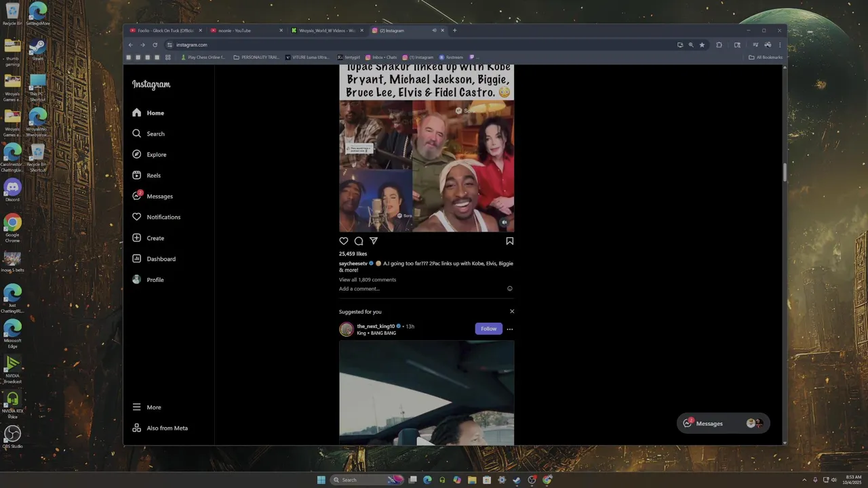Expand the More menu in sidebar
This screenshot has width=868, height=488.
(x=146, y=407)
